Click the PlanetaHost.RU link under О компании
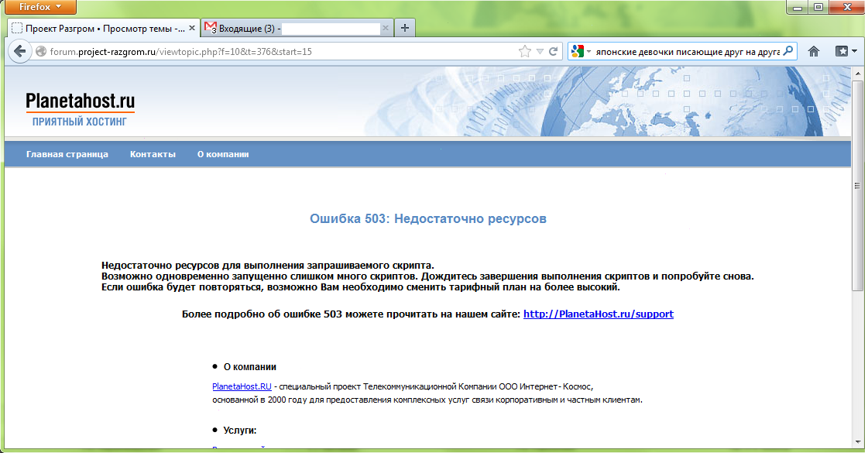Image resolution: width=868 pixels, height=453 pixels. pos(242,386)
